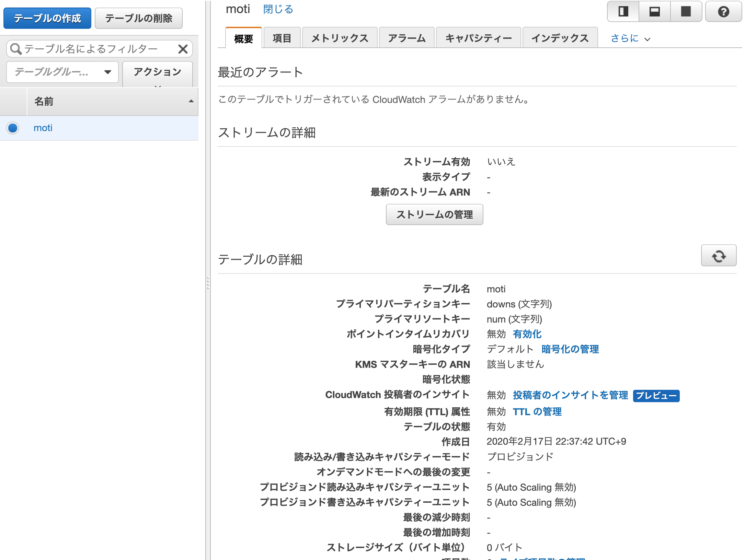Screen dimensions: 745x560
Task: Sort table list by name arrow
Action: (191, 101)
